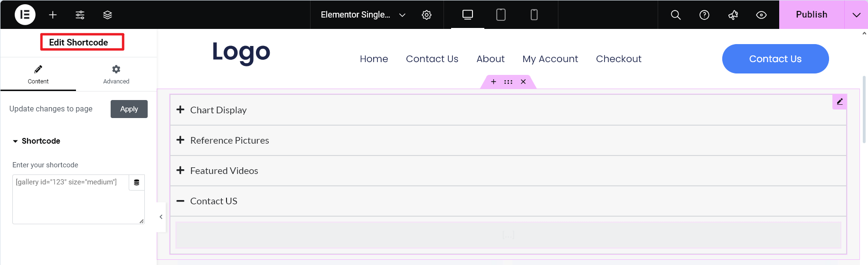Switch to the Advanced tab

pos(116,74)
